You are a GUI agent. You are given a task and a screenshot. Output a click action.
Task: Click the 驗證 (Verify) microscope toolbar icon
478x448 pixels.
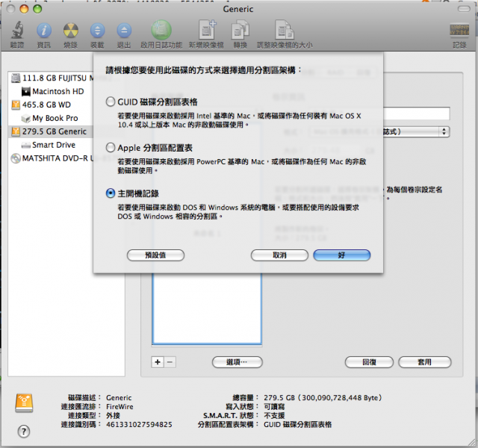[x=17, y=31]
